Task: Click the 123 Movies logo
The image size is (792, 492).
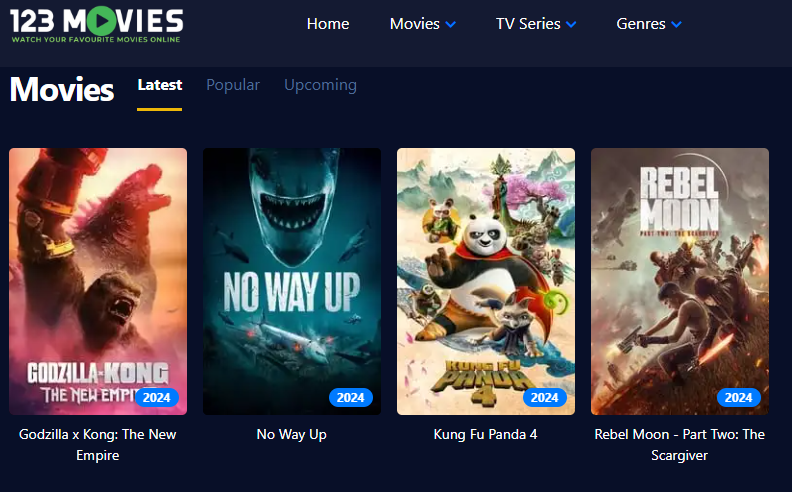Action: (96, 25)
